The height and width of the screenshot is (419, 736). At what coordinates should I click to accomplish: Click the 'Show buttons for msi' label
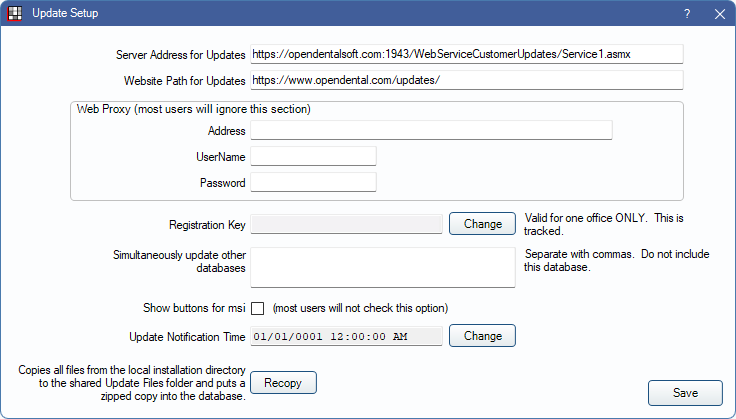point(195,308)
